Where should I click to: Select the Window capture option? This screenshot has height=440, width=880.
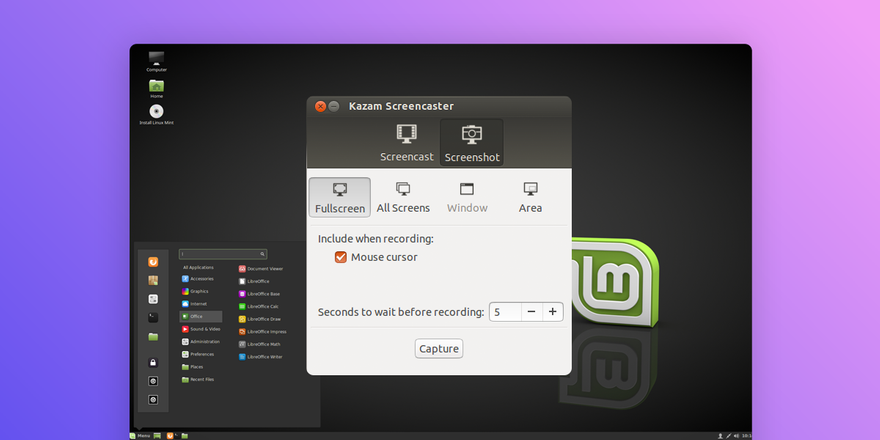pyautogui.click(x=467, y=198)
